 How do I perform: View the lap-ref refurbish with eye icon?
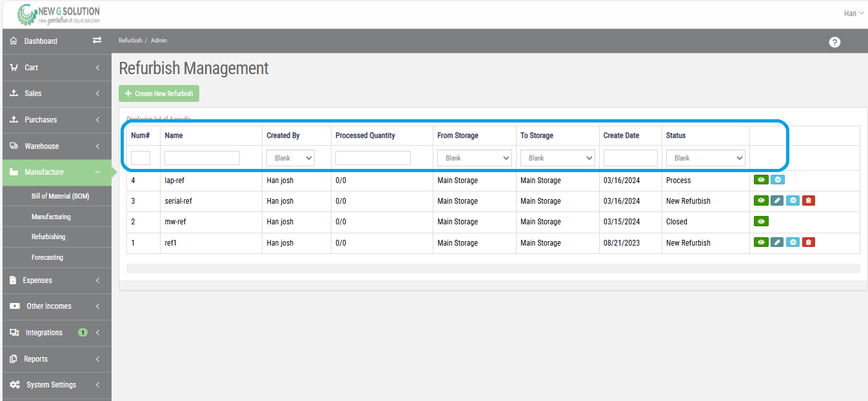pos(761,181)
